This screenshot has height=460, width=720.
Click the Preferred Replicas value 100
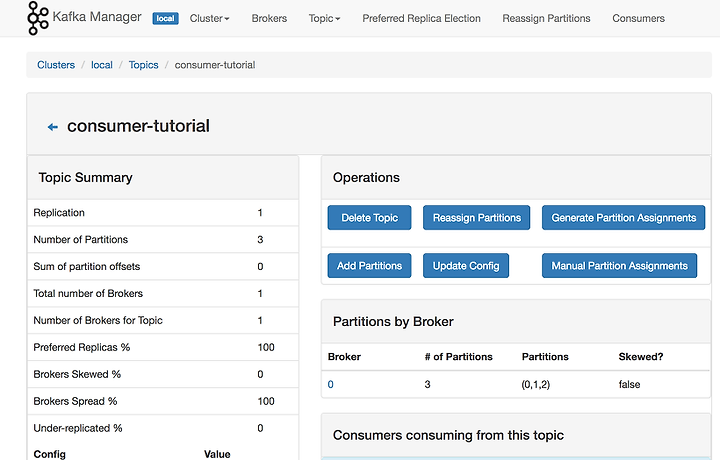[x=266, y=347]
